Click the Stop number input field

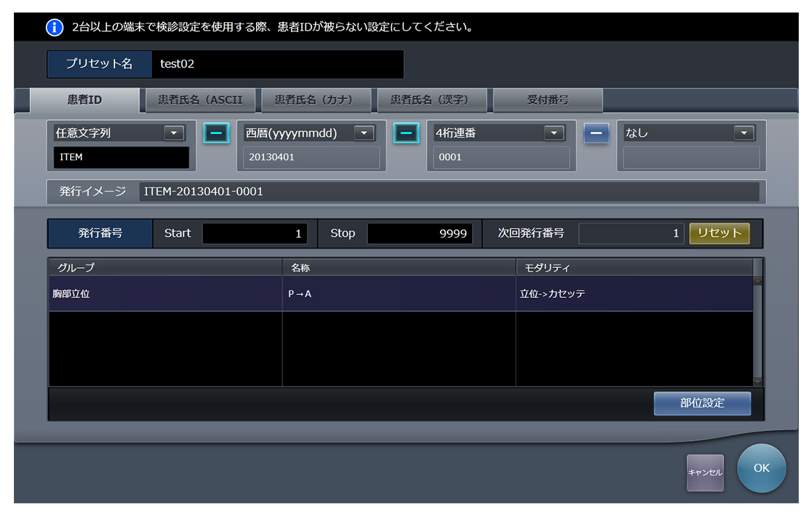click(419, 234)
